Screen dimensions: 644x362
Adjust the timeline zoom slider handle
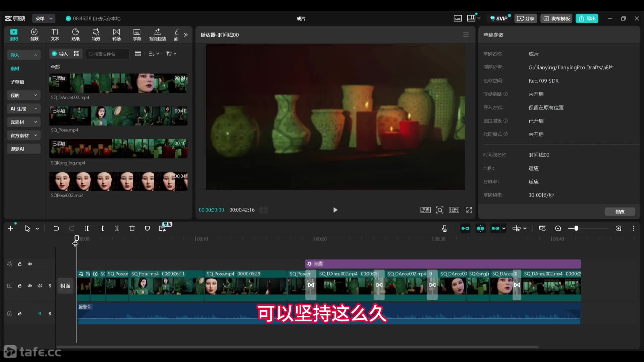(x=576, y=229)
